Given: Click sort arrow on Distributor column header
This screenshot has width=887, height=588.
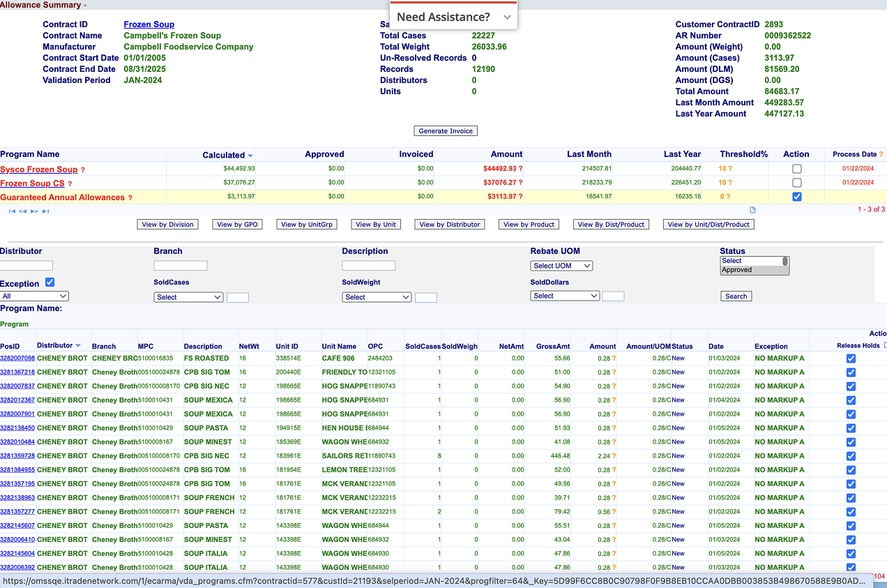Looking at the screenshot, I should pyautogui.click(x=78, y=346).
